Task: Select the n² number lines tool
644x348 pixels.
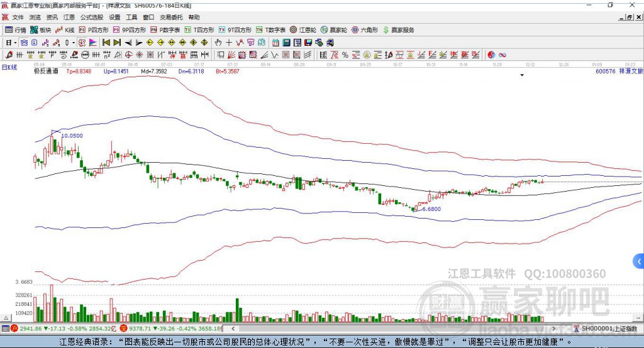Action: tap(107, 55)
